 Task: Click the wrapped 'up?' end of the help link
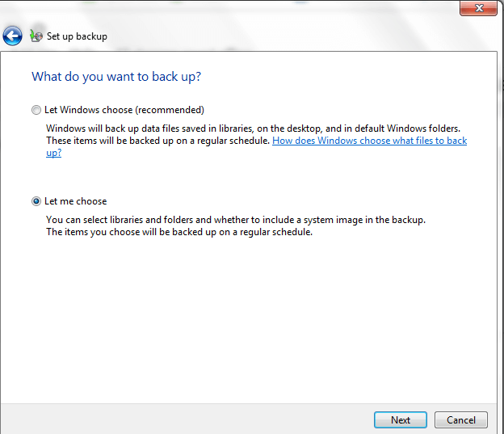coord(53,153)
